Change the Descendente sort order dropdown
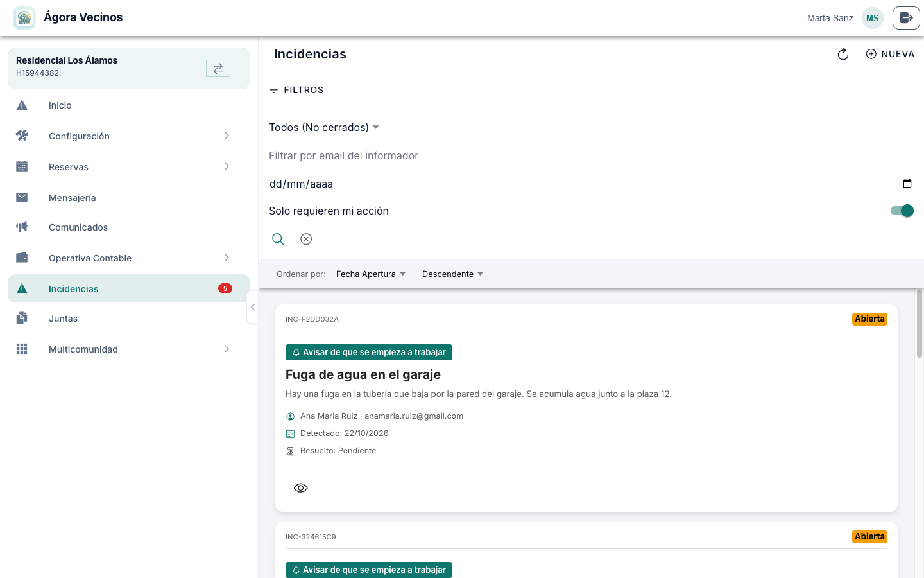Viewport: 924px width, 578px height. (452, 274)
